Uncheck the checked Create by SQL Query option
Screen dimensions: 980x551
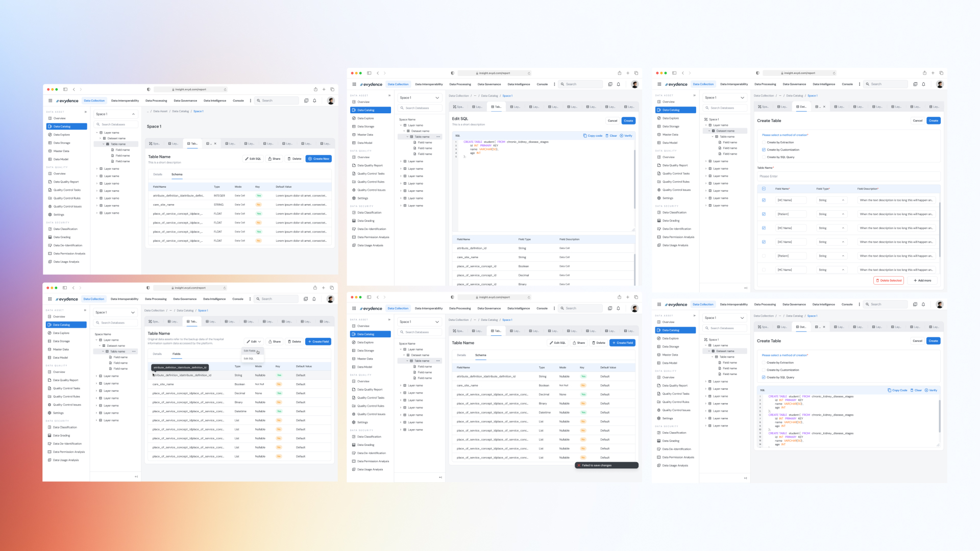pos(763,378)
